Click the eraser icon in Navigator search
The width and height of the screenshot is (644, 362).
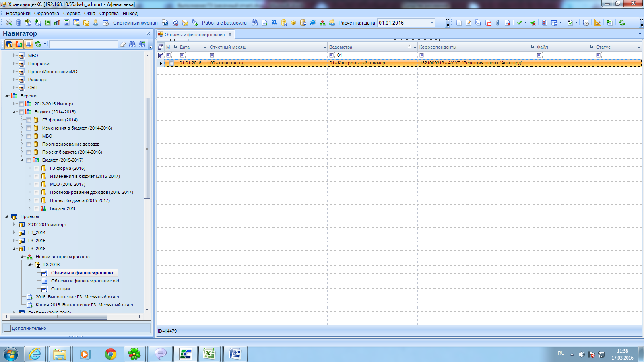pos(123,44)
